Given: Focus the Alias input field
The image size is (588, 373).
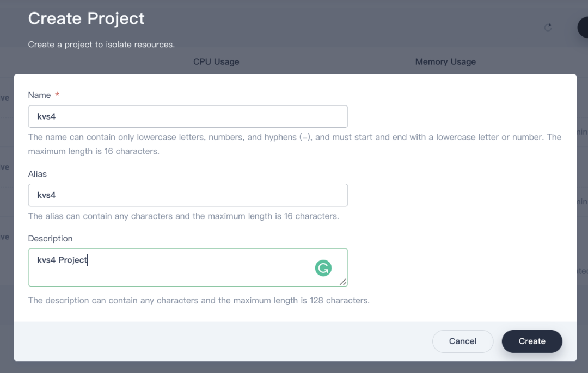Looking at the screenshot, I should coord(188,195).
